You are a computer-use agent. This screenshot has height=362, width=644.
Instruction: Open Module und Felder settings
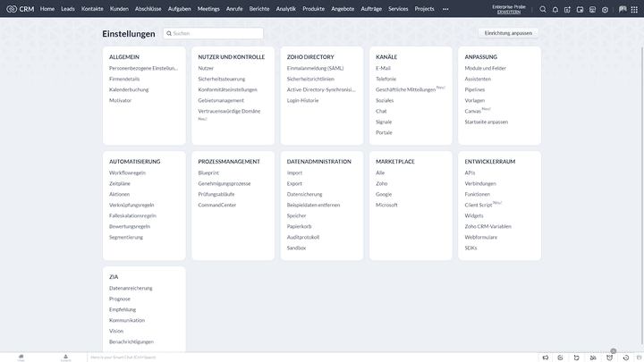point(485,68)
